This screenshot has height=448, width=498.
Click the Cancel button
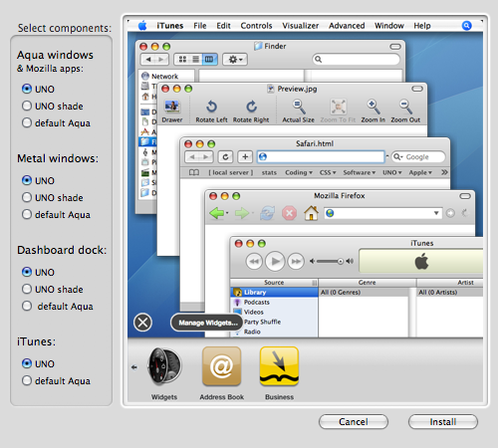click(x=354, y=422)
